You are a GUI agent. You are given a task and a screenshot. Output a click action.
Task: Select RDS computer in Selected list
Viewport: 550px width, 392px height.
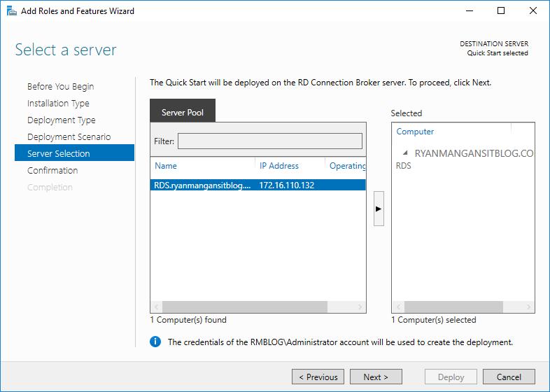pos(403,166)
